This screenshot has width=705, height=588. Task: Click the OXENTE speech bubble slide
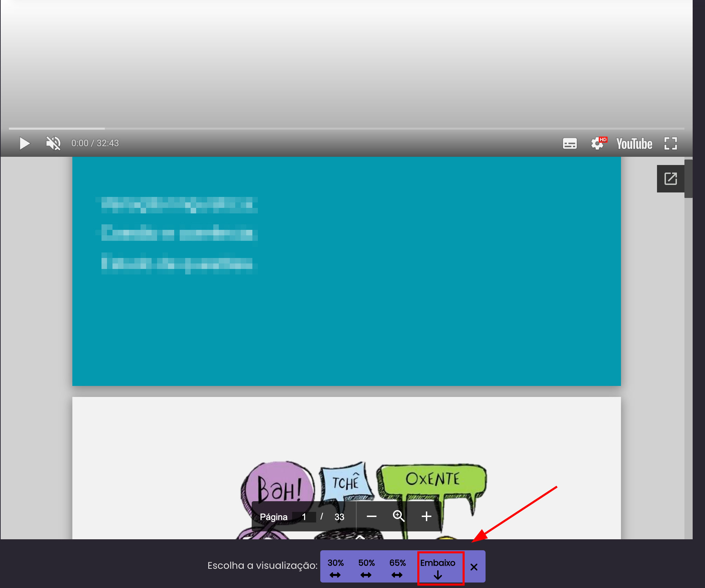pyautogui.click(x=433, y=479)
